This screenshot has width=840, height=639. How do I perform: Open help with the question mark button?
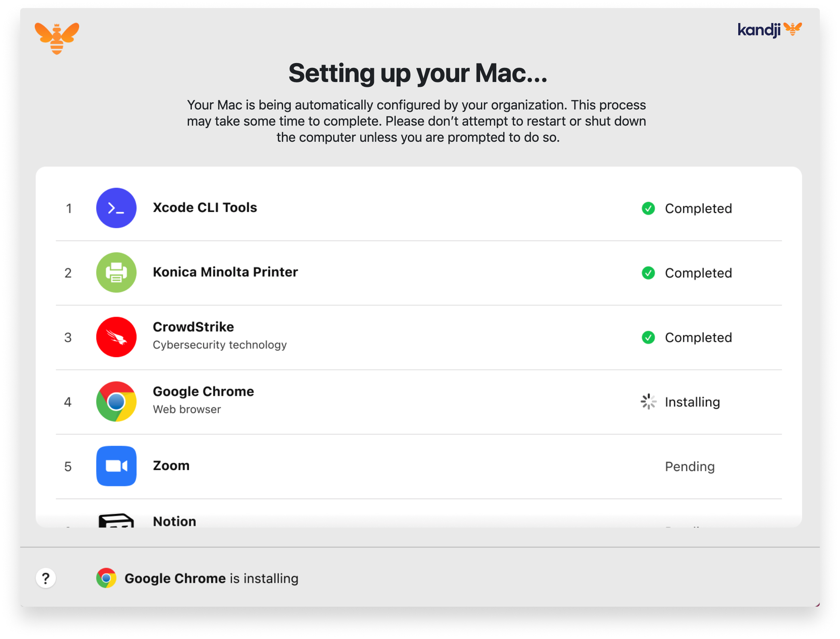(x=46, y=578)
